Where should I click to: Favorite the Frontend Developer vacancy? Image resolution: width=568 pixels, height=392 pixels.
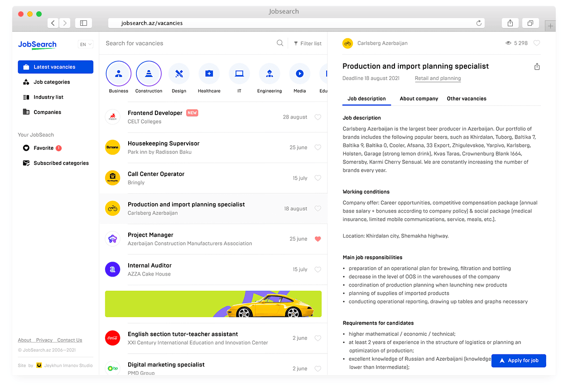(318, 117)
